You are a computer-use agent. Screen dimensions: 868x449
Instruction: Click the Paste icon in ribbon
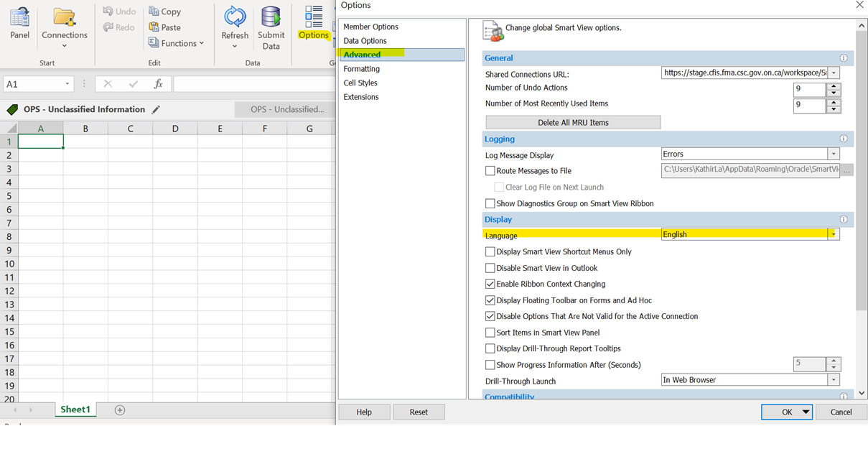tap(154, 27)
